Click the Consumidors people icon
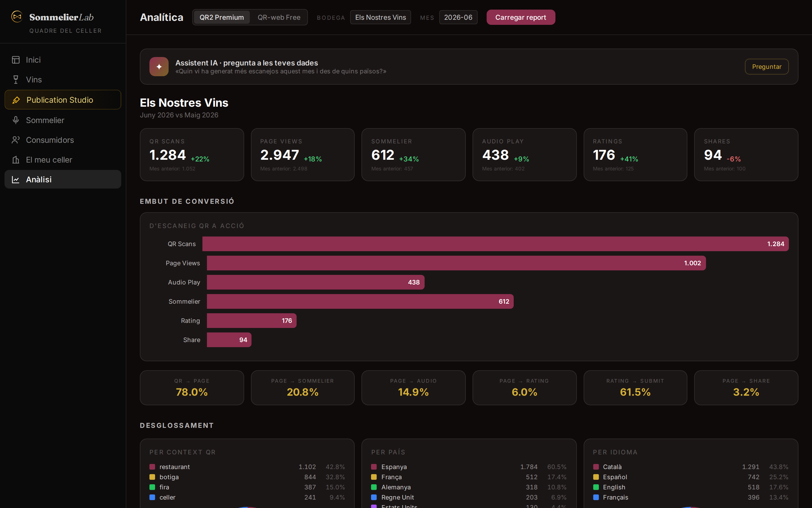812x508 pixels. 16,140
